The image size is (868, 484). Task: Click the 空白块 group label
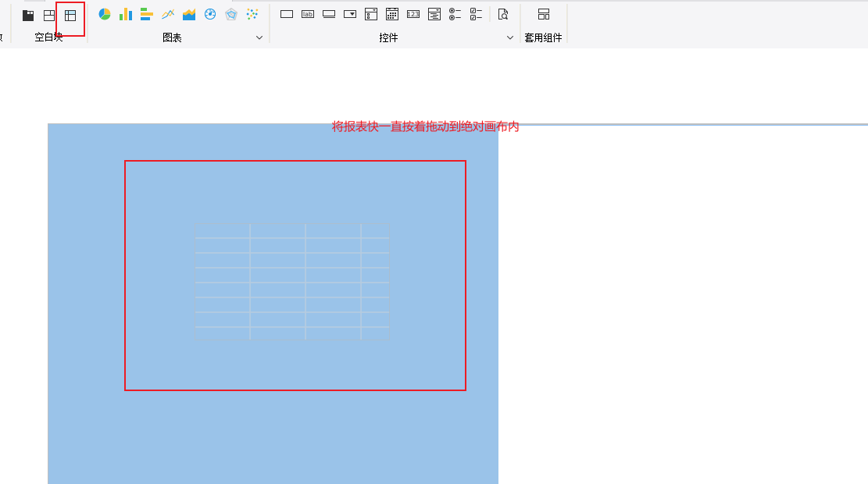click(x=48, y=37)
